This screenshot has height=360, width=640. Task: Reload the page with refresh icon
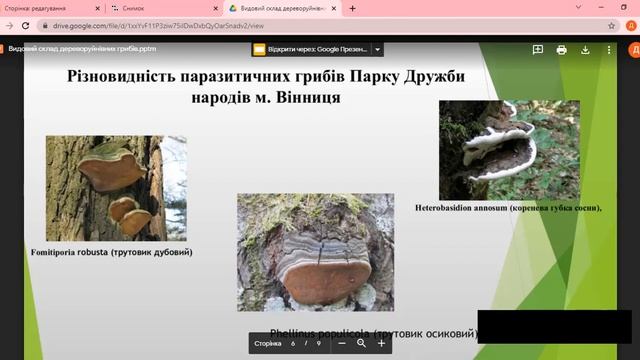click(25, 26)
